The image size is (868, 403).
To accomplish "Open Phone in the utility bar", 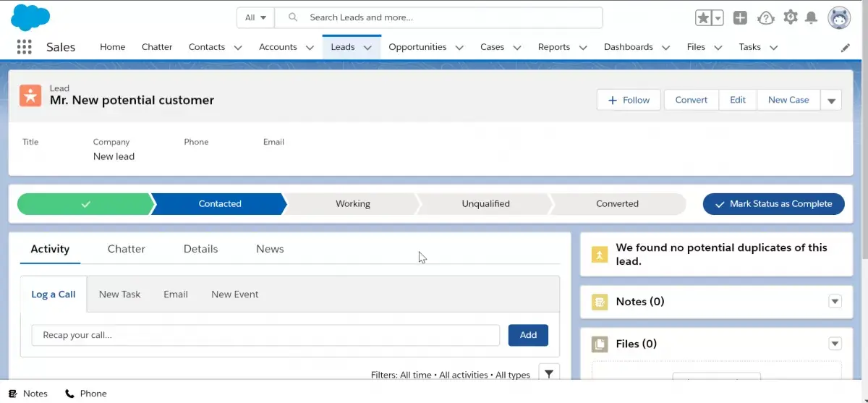I will tap(86, 394).
